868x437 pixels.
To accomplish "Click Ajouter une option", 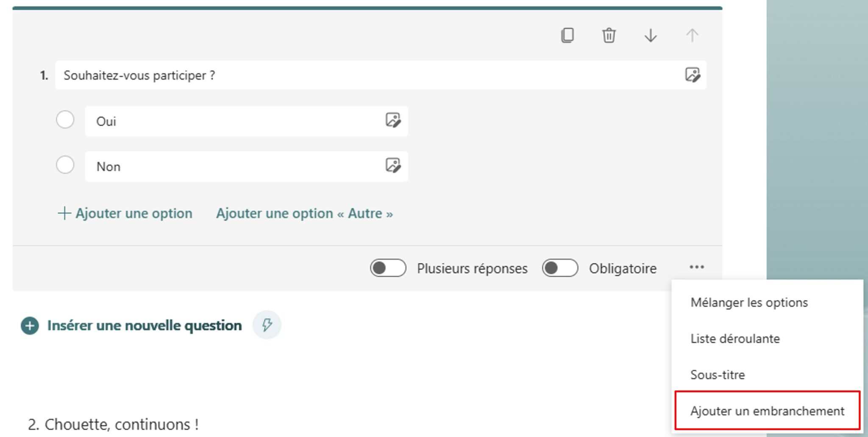I will (x=125, y=213).
